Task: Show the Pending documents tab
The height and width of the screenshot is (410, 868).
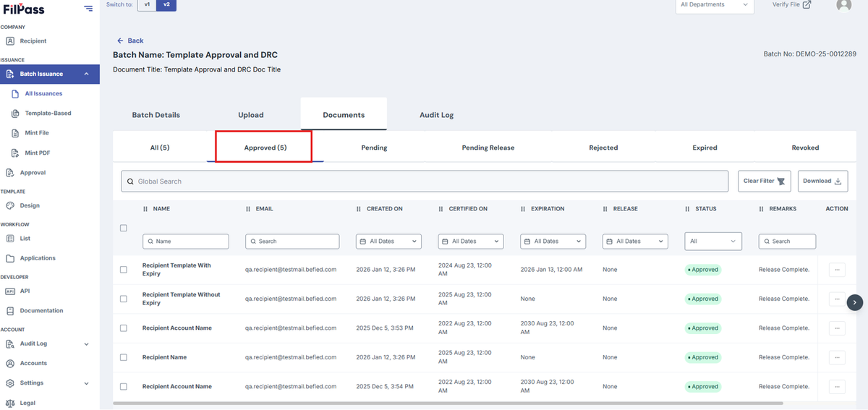Action: (x=374, y=148)
